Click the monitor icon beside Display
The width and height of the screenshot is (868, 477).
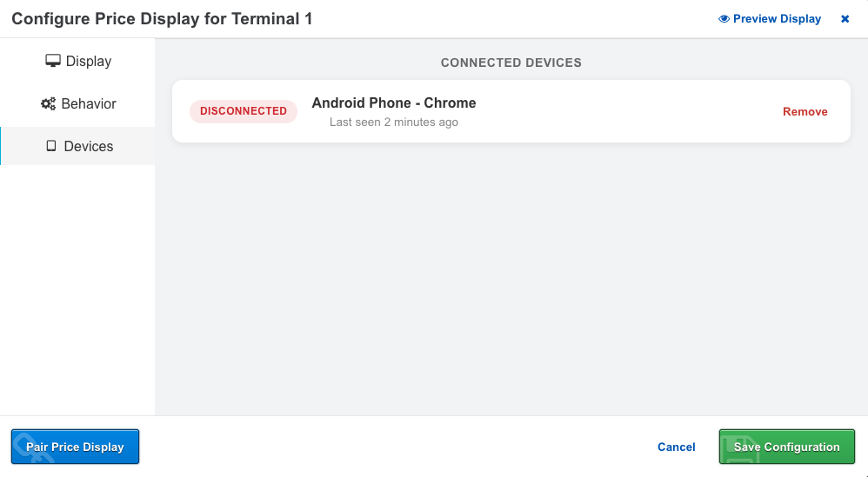pyautogui.click(x=53, y=61)
